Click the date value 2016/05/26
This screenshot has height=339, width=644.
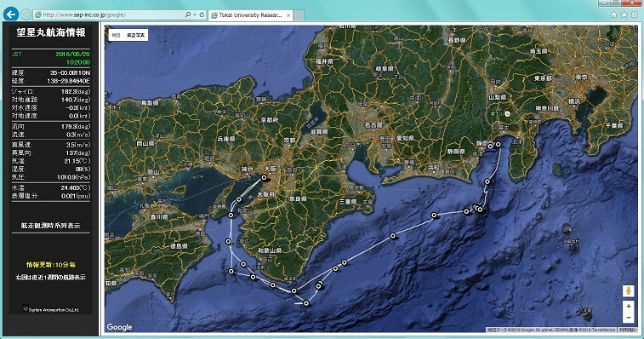click(x=72, y=54)
